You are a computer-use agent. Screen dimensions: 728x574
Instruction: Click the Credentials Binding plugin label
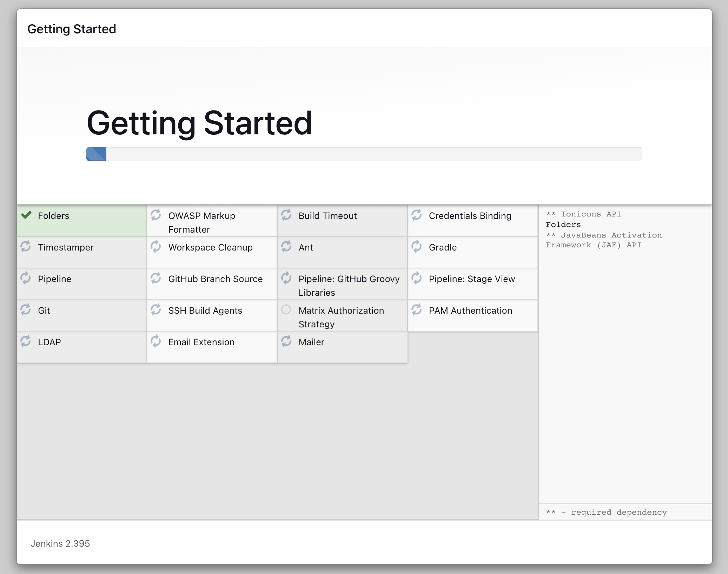tap(470, 216)
